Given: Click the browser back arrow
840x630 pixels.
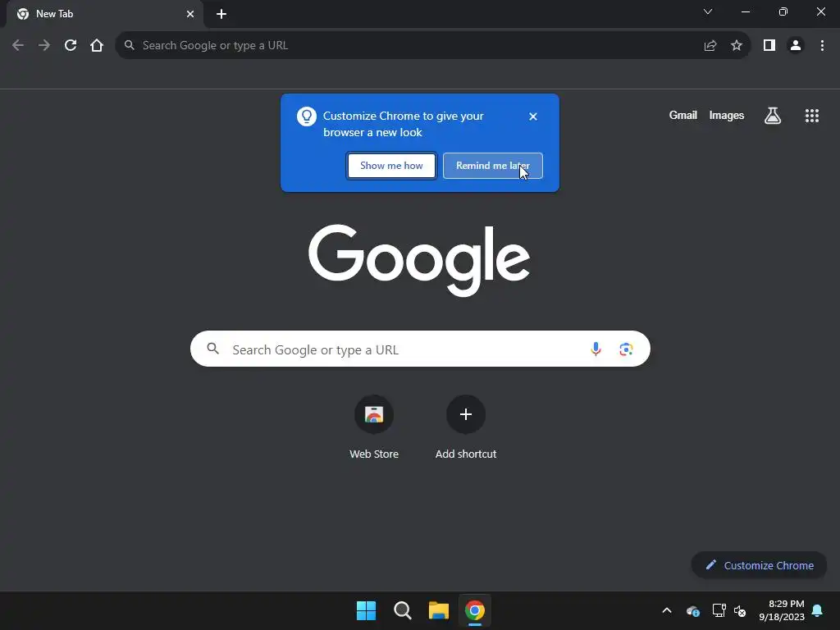Looking at the screenshot, I should tap(18, 46).
